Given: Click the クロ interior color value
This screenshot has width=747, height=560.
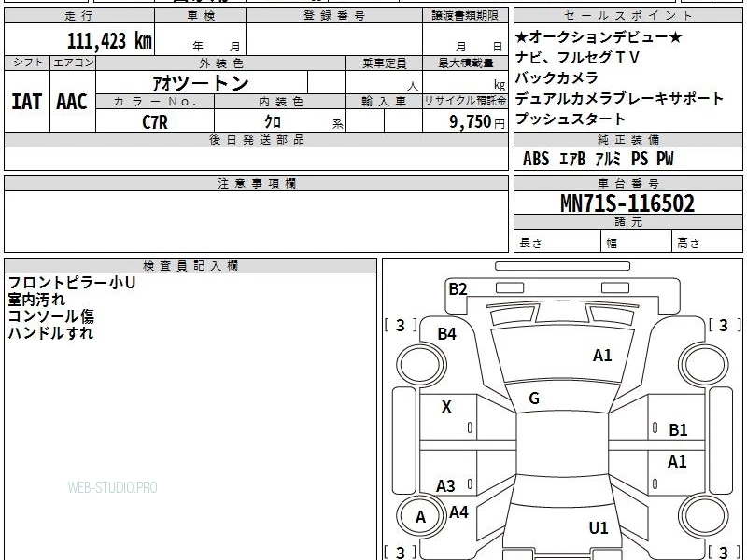Looking at the screenshot, I should pos(273,122).
